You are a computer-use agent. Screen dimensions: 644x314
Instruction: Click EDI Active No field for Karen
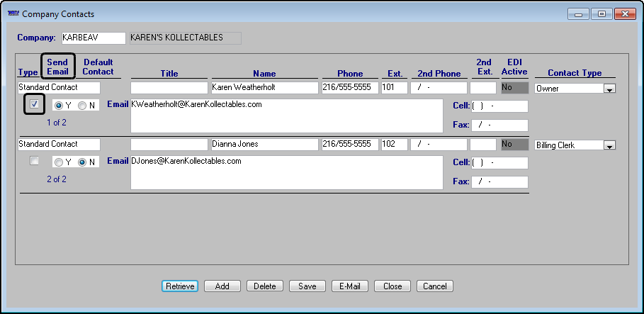coord(514,88)
